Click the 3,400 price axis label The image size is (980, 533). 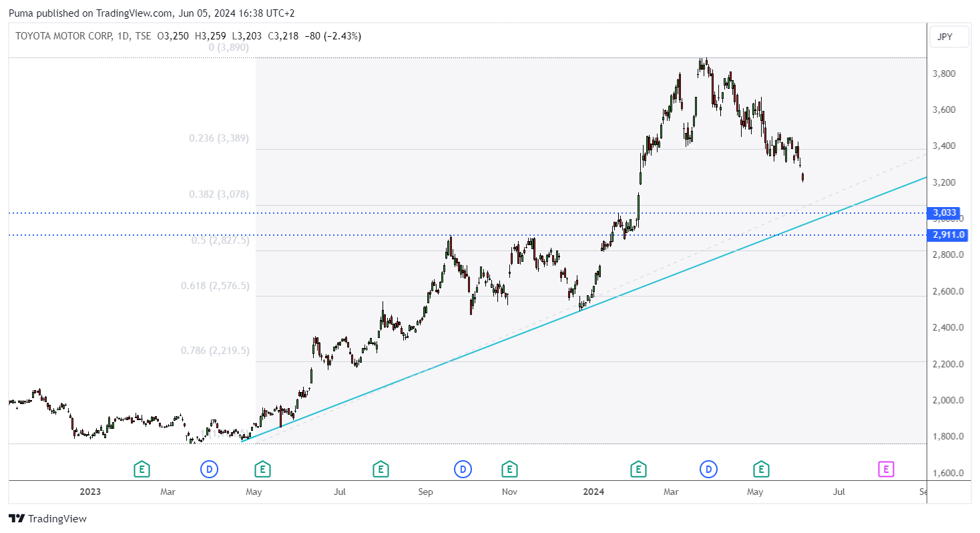coord(944,146)
